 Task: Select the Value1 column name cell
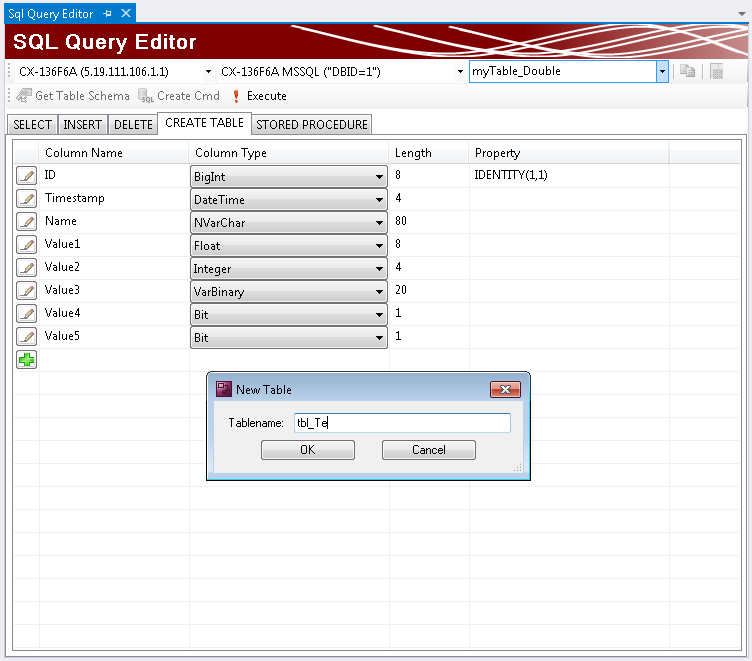coord(114,245)
